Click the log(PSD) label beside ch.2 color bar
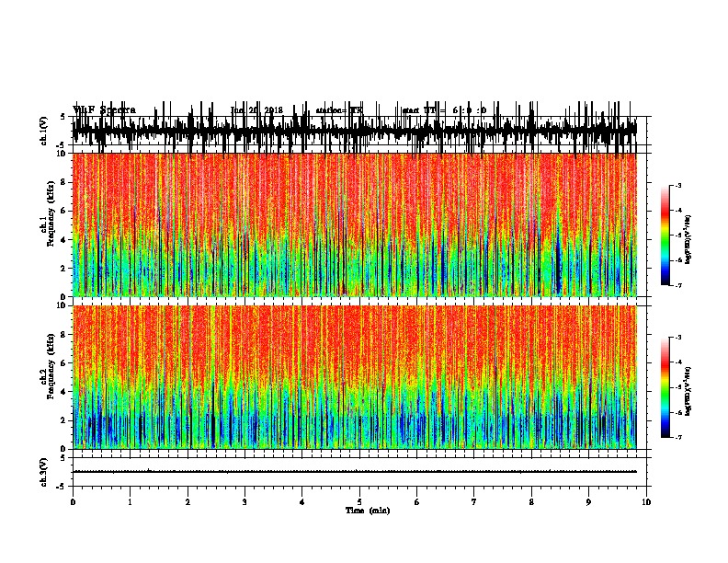 (x=688, y=392)
